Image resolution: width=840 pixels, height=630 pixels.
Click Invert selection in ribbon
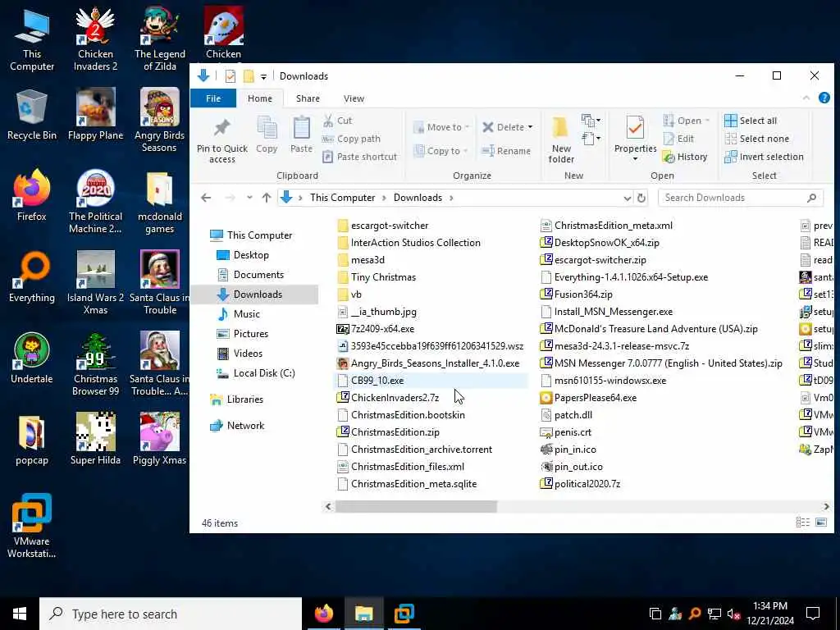[x=764, y=157]
